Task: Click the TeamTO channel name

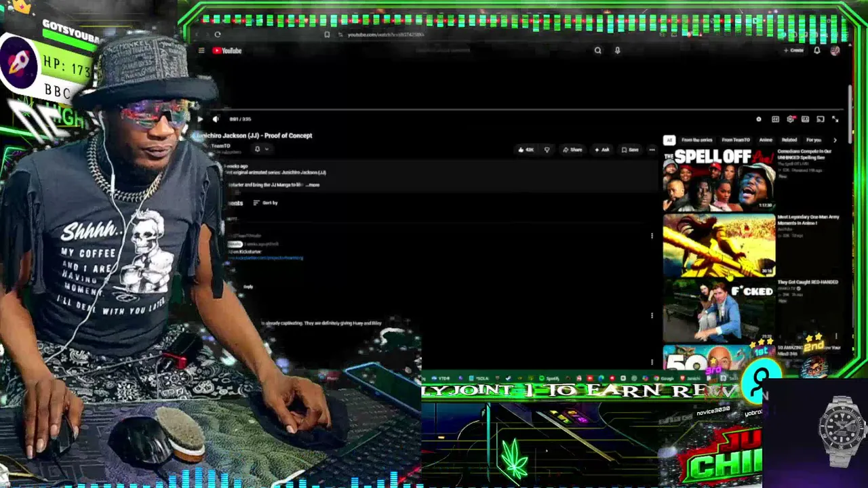Action: 220,146
